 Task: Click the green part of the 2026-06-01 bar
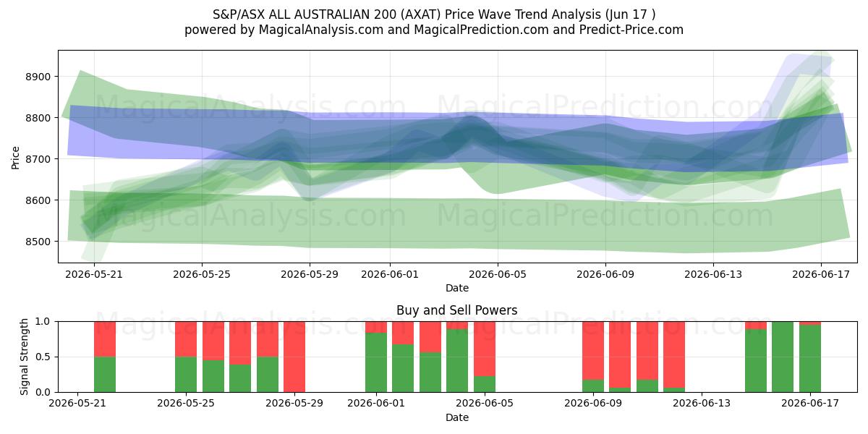click(376, 362)
